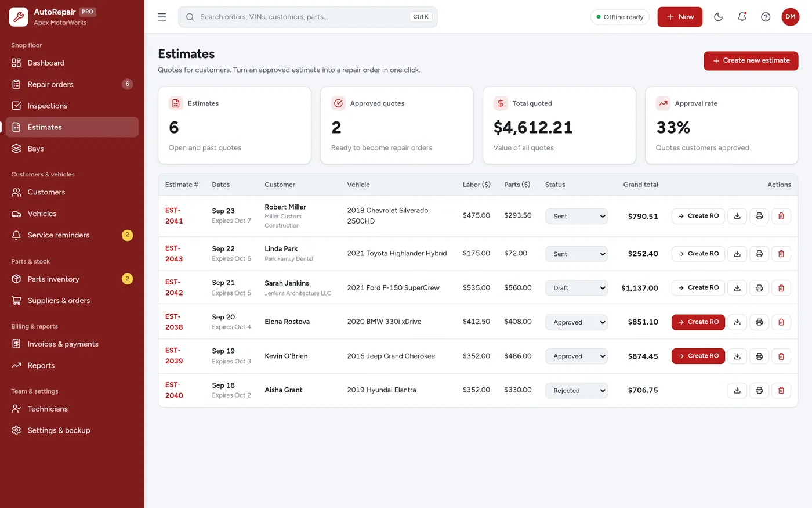This screenshot has height=508, width=812.
Task: Print estimate EST-2038
Action: coord(759,322)
